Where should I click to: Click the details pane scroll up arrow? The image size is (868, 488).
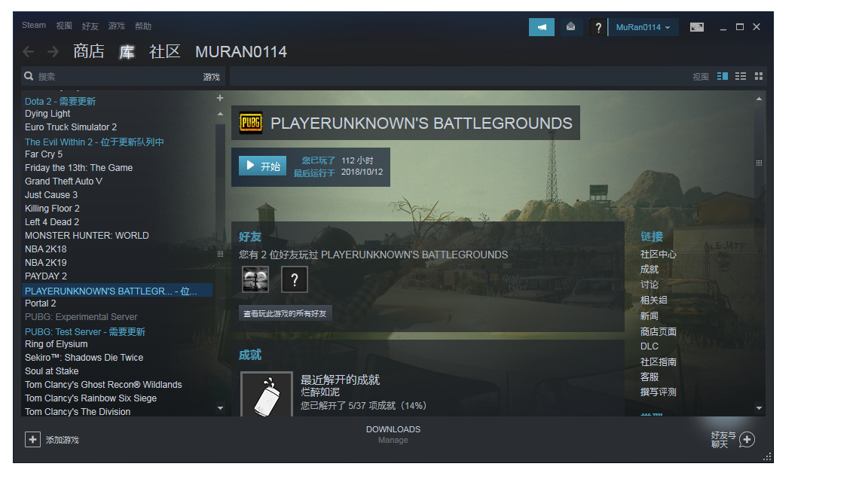(x=759, y=99)
